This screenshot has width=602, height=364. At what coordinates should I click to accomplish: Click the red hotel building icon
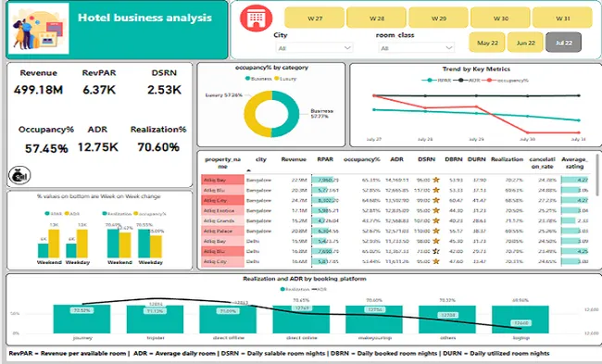pos(256,18)
